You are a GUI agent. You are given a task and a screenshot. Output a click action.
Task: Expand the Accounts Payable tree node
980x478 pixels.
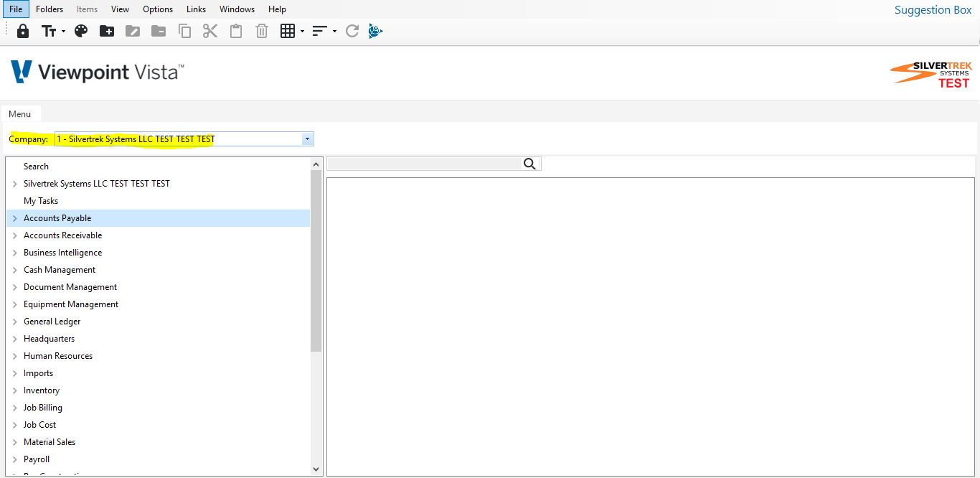pos(15,218)
